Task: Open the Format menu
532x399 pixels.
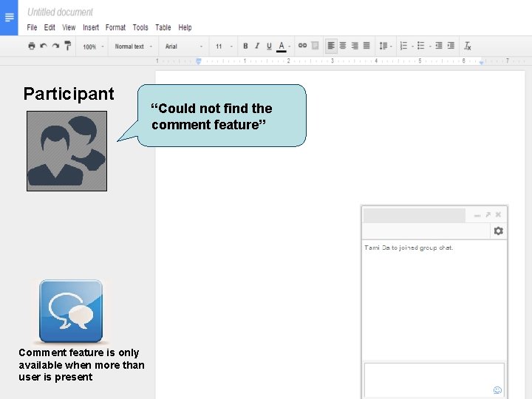Action: tap(115, 27)
